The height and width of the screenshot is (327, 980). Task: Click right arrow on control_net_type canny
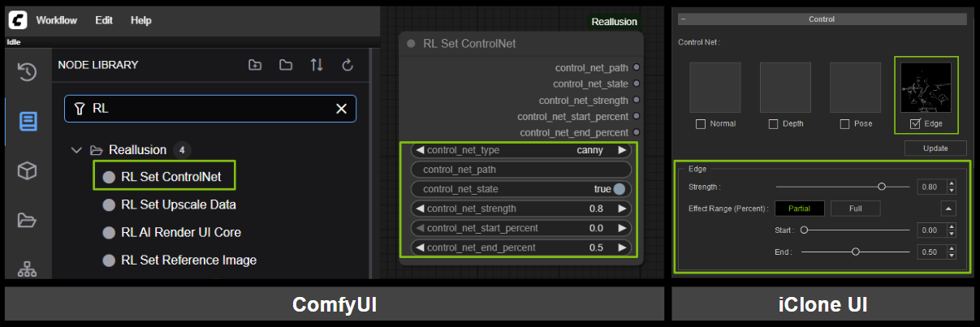[x=623, y=150]
